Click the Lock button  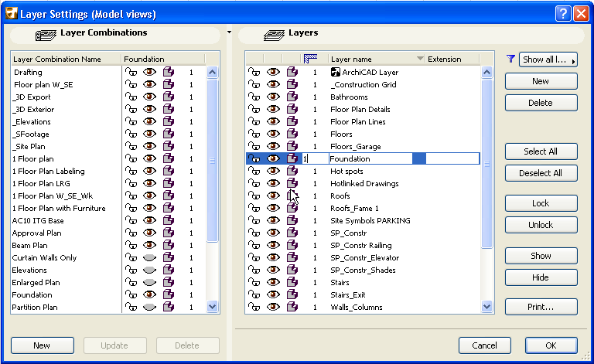[541, 203]
